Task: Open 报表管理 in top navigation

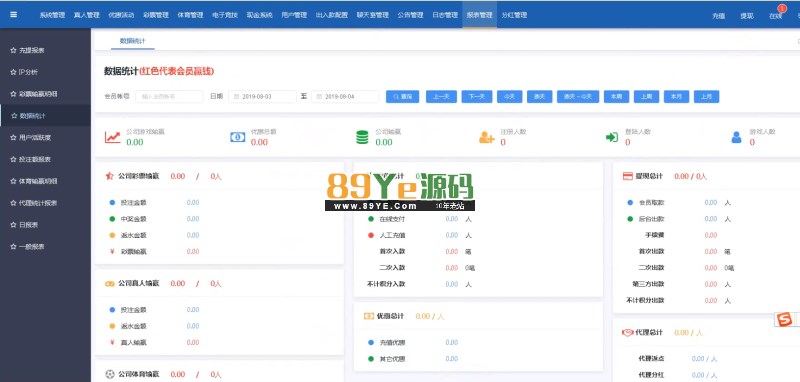Action: coord(479,15)
